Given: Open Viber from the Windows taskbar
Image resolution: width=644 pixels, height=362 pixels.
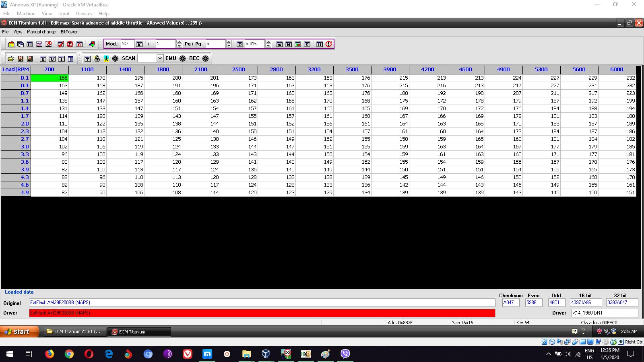Looking at the screenshot, I should (345, 354).
